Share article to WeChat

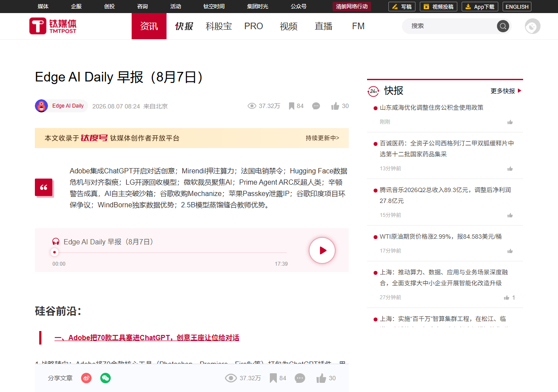(x=105, y=378)
